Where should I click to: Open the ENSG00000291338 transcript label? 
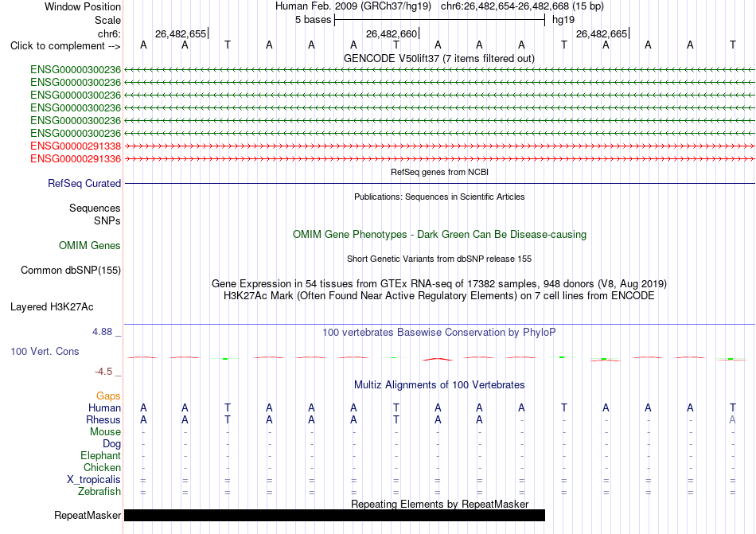pyautogui.click(x=76, y=146)
